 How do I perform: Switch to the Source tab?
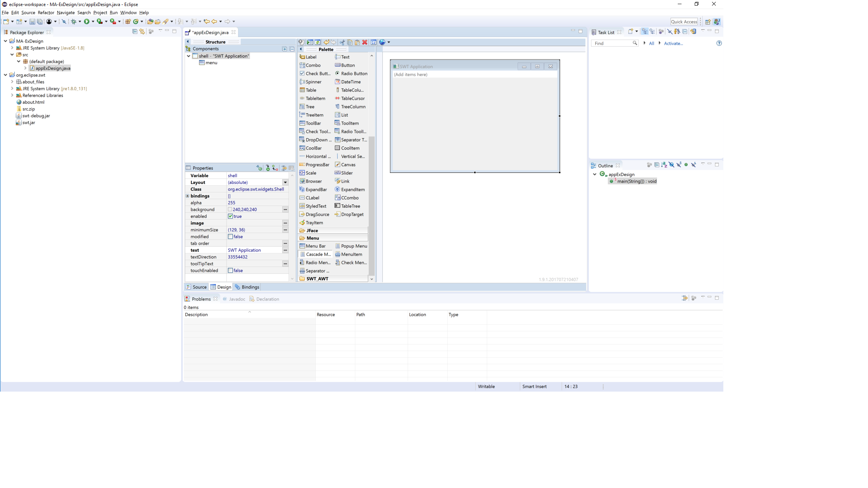pyautogui.click(x=196, y=287)
